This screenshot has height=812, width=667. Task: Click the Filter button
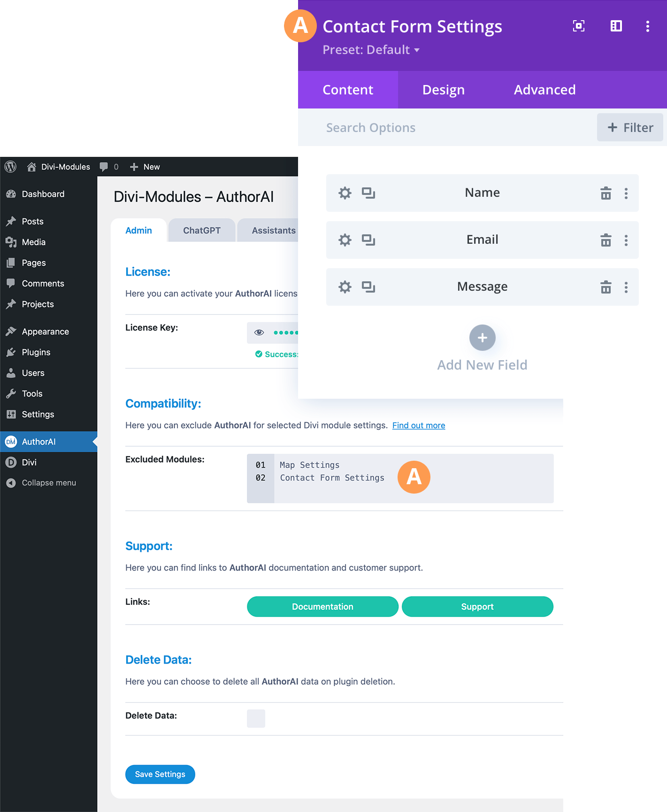[630, 127]
